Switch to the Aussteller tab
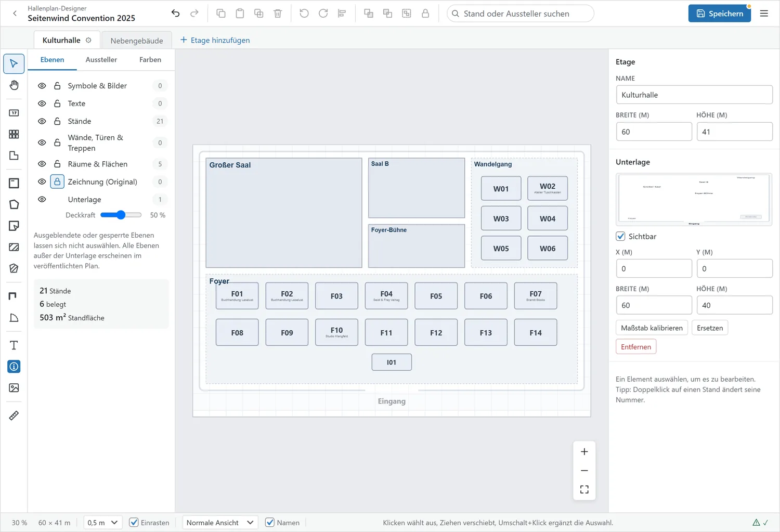This screenshot has height=532, width=780. tap(101, 60)
